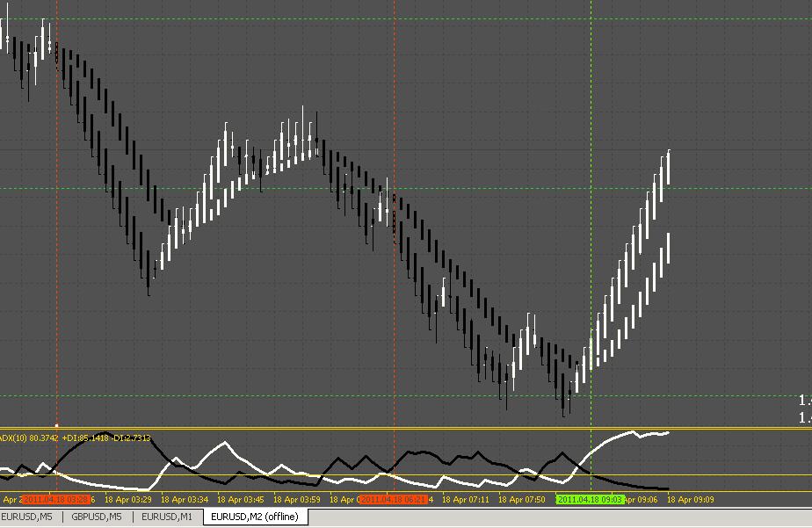Click the 18 Apr 07:11 time label
812x528 pixels.
point(466,500)
